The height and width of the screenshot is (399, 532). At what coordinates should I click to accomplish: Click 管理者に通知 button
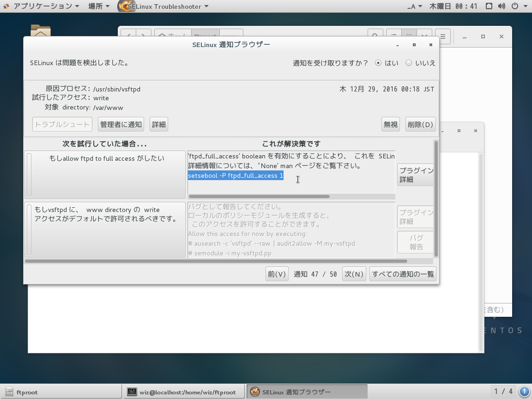click(x=121, y=124)
